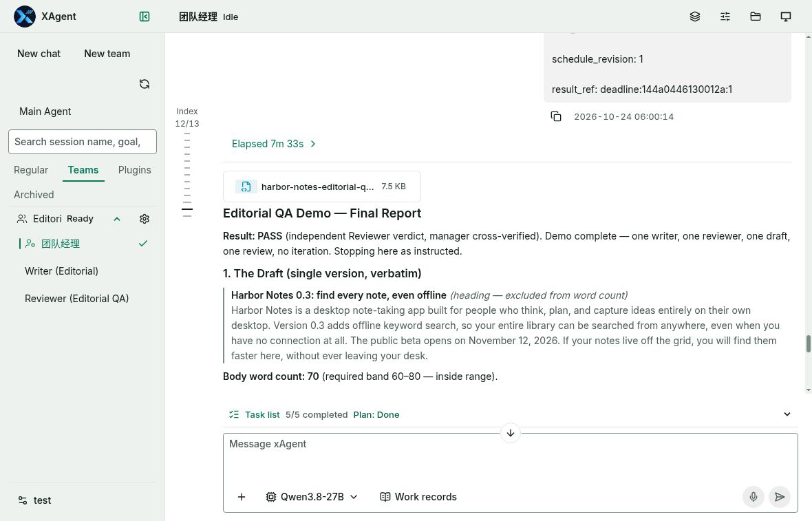The image size is (812, 521).
Task: Create a New team
Action: pyautogui.click(x=107, y=54)
